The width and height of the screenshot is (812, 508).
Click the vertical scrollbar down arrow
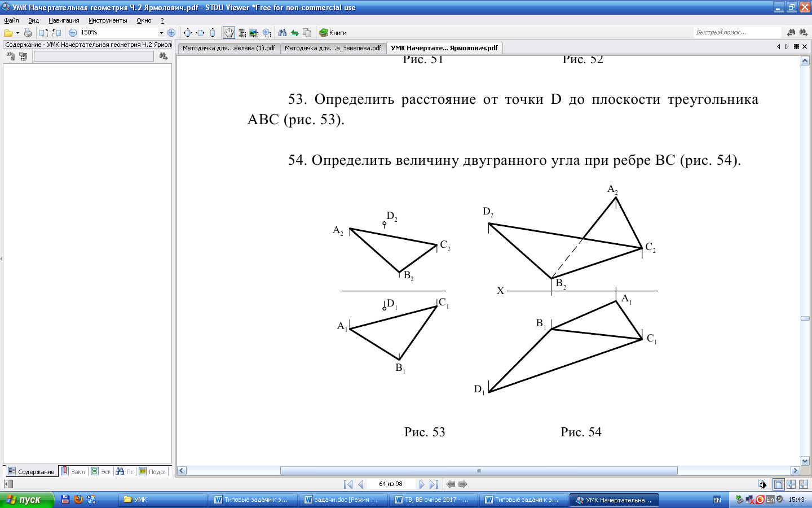tap(805, 461)
